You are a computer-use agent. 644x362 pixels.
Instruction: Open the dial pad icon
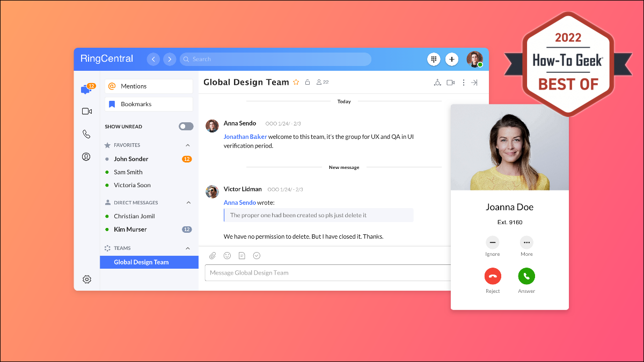[434, 59]
